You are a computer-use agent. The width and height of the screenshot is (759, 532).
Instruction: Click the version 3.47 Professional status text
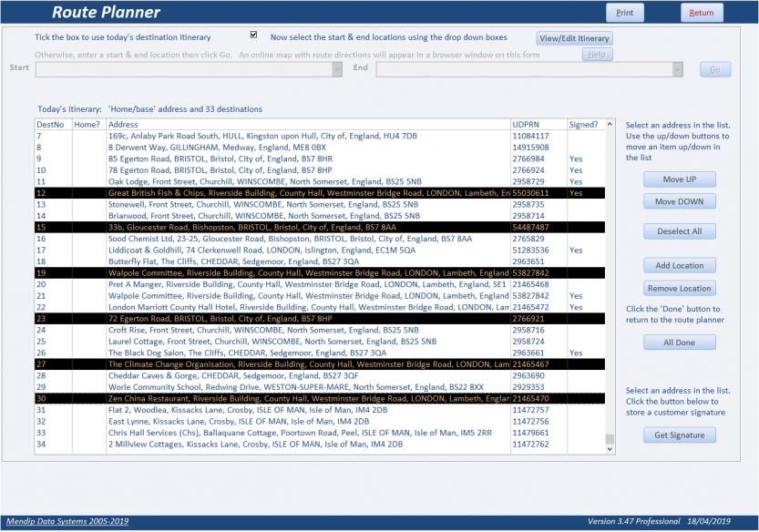point(633,521)
